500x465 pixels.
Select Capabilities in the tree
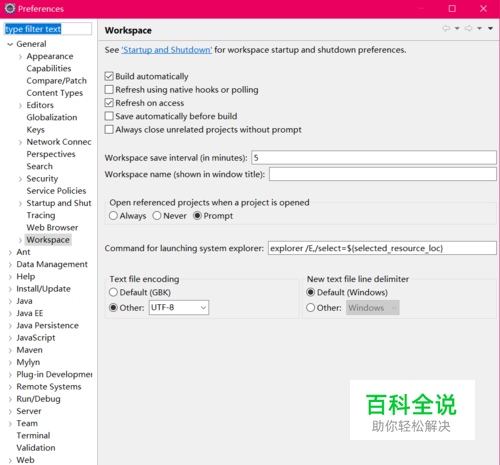[49, 68]
